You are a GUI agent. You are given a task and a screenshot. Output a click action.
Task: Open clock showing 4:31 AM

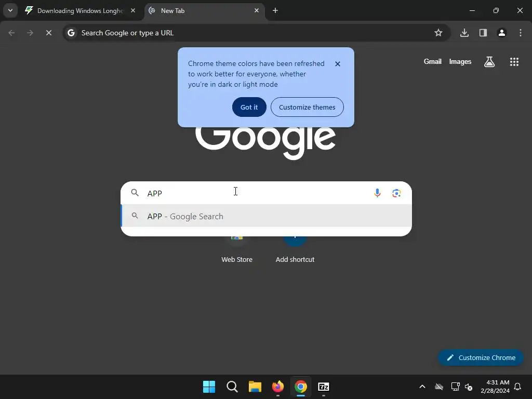click(495, 387)
